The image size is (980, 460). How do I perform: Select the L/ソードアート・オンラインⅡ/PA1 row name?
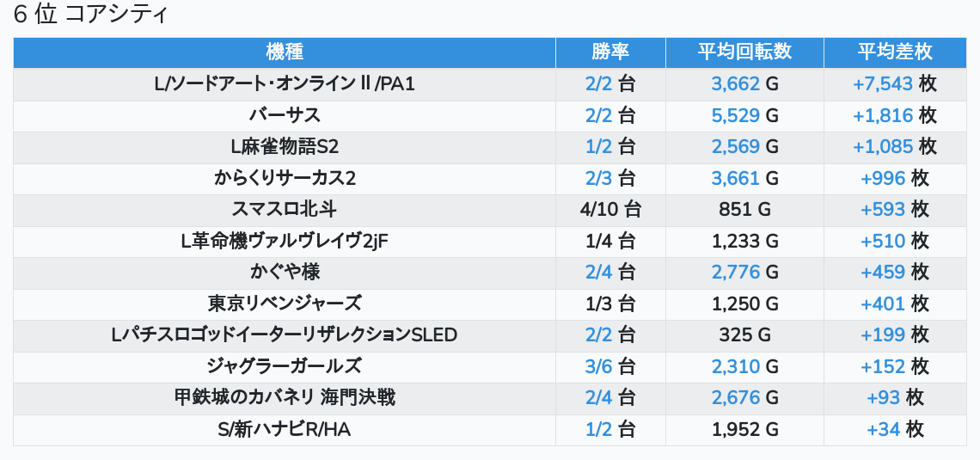tap(285, 83)
